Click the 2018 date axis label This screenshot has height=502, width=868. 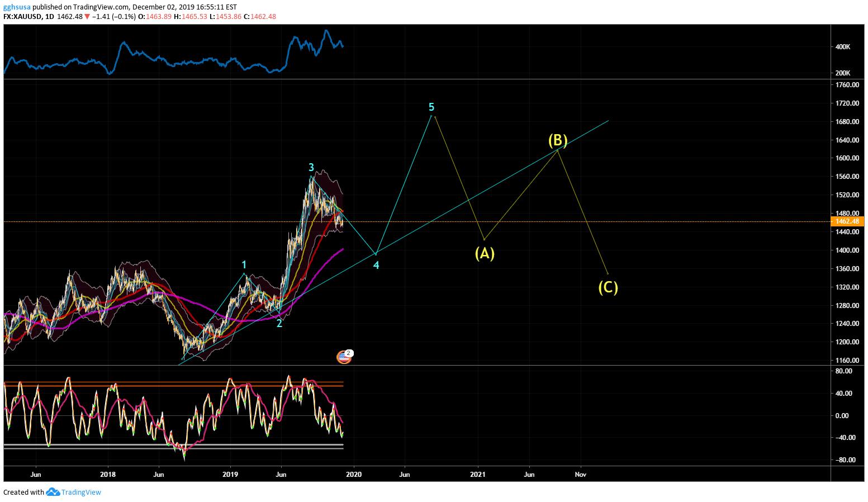[108, 475]
